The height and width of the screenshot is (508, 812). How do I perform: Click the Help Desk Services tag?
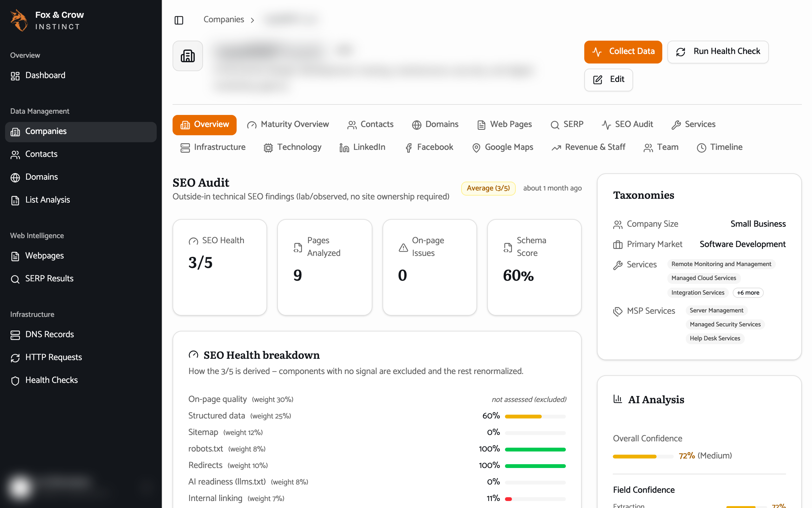715,339
